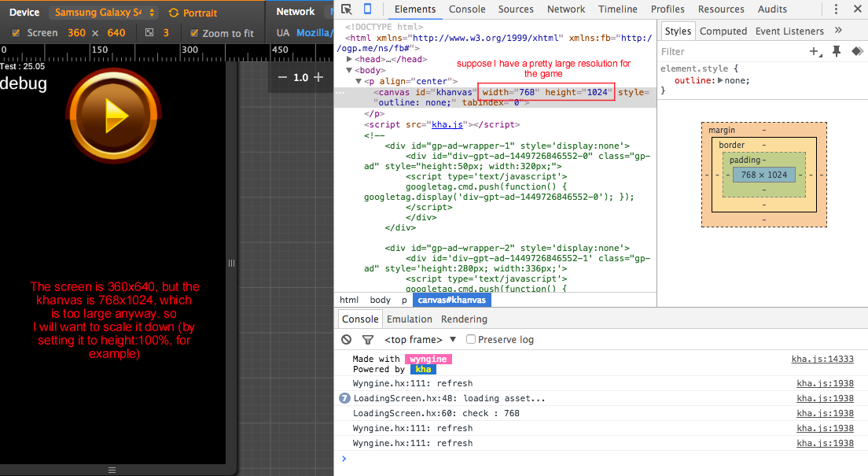Open the Computed styles tab
Viewport: 868px width, 476px height.
click(723, 31)
